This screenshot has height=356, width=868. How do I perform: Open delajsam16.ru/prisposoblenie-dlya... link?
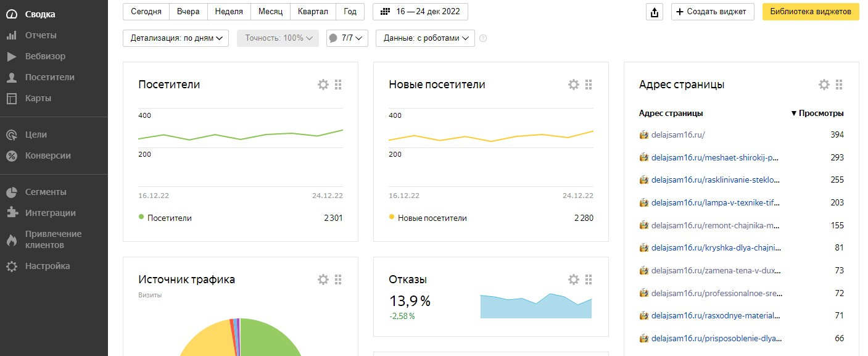pyautogui.click(x=716, y=338)
